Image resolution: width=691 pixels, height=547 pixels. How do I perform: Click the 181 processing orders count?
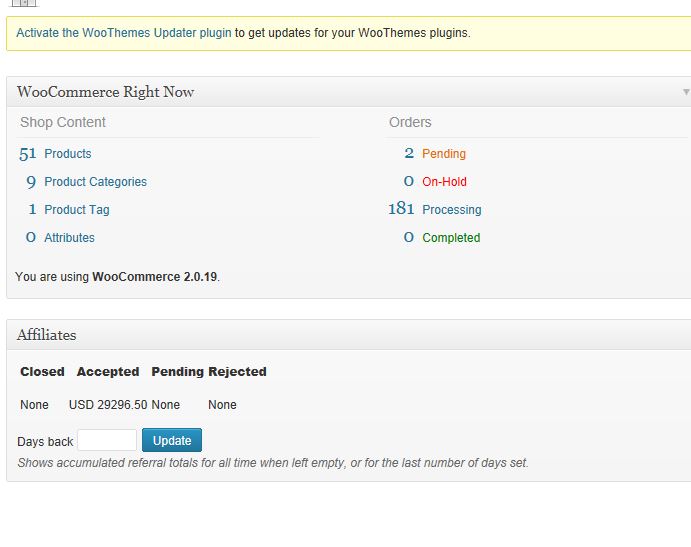click(x=401, y=208)
